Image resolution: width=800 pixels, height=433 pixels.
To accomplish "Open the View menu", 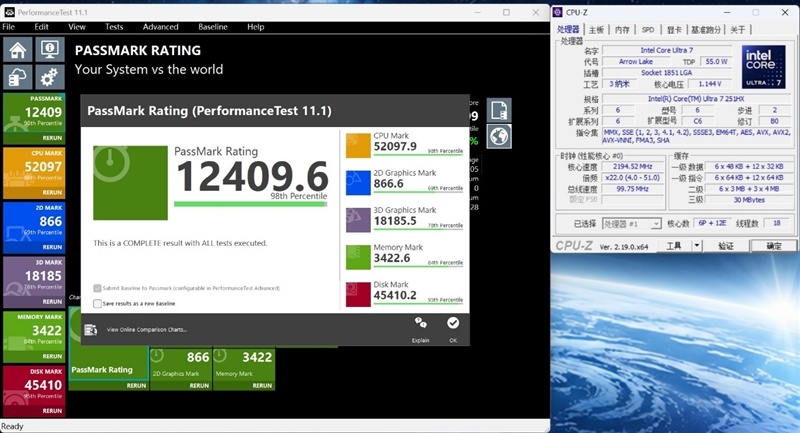I will tap(77, 27).
